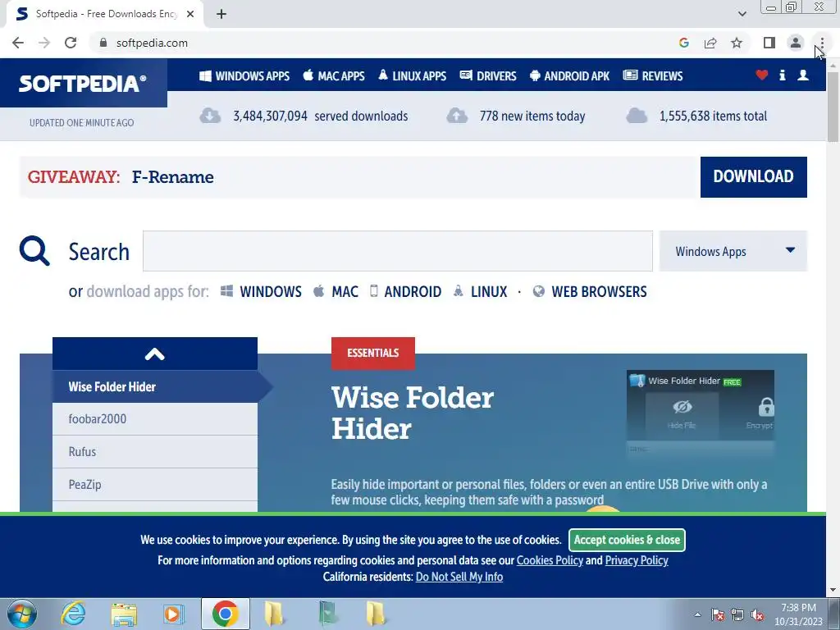The width and height of the screenshot is (840, 630).
Task: Open the Privacy Policy link
Action: (637, 560)
